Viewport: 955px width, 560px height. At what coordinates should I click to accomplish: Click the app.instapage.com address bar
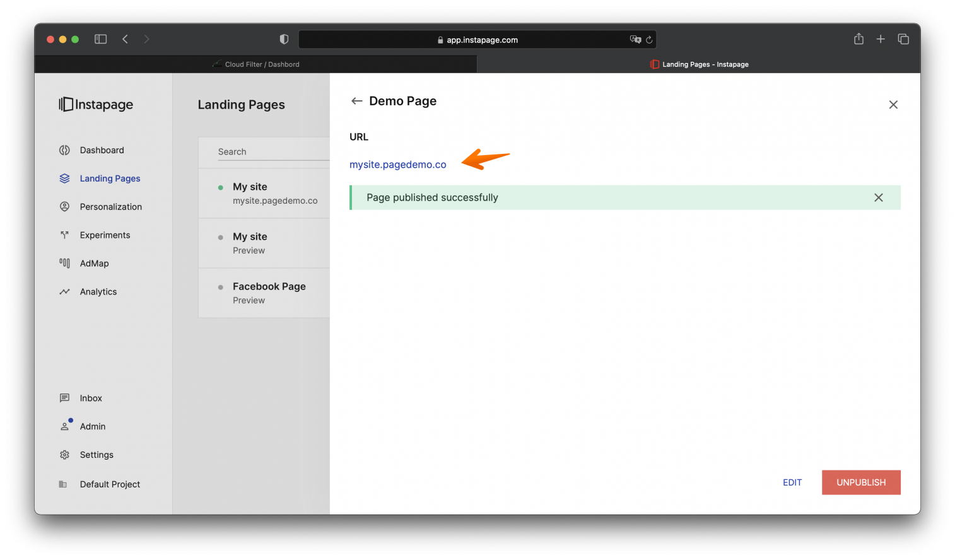(477, 40)
